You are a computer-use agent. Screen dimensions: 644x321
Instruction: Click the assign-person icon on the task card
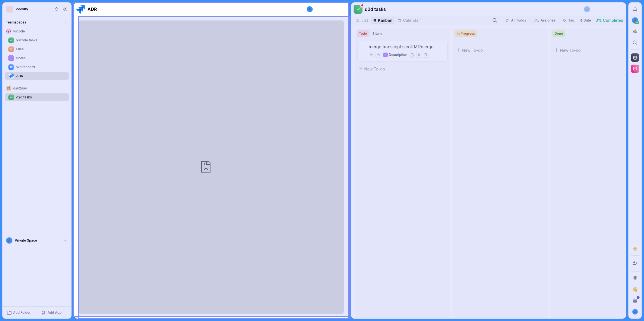coord(371,55)
